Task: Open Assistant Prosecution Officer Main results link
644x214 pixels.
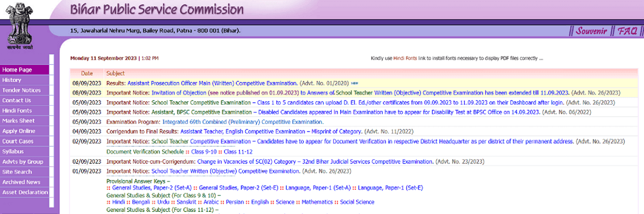Action: (212, 83)
